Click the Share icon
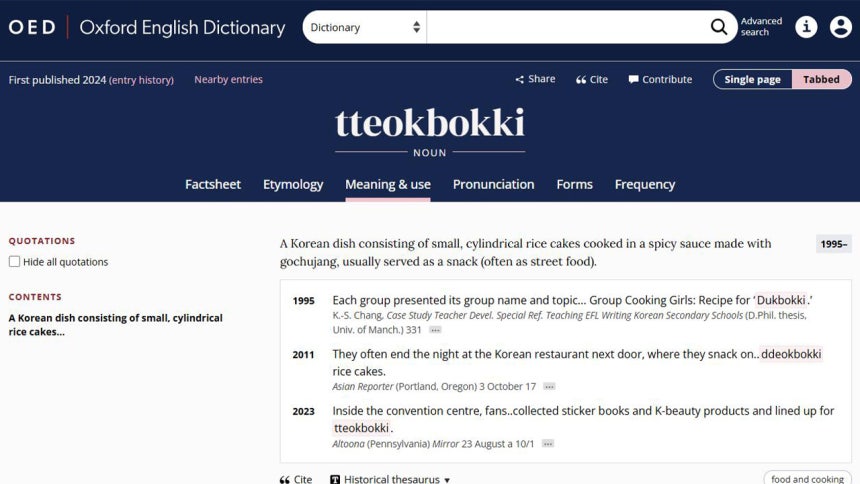 [519, 80]
